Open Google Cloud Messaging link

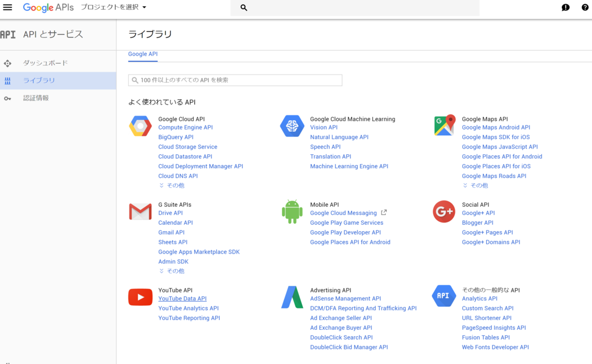(x=343, y=213)
